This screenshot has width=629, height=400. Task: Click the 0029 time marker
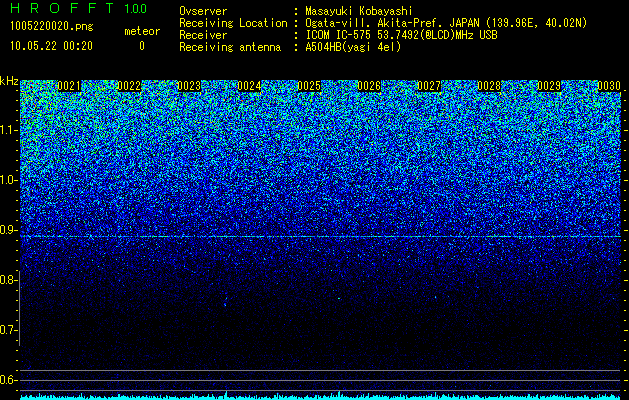coord(549,86)
